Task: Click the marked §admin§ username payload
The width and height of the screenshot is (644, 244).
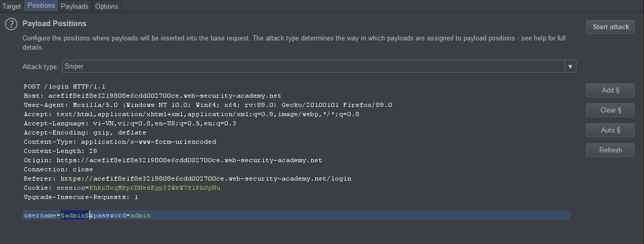Action: pos(75,215)
